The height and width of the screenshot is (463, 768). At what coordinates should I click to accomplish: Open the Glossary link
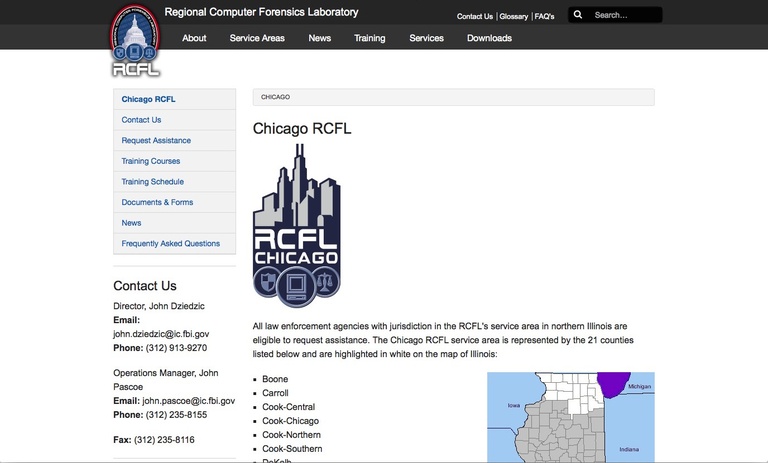(x=513, y=16)
